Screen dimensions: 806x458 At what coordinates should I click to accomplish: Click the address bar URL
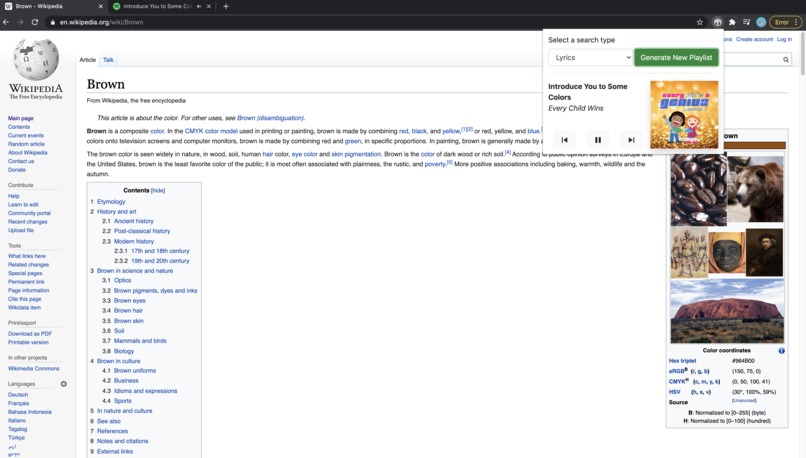pyautogui.click(x=101, y=22)
